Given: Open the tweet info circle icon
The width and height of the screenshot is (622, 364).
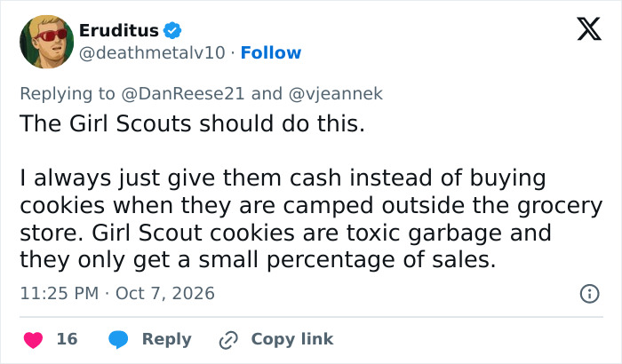Looking at the screenshot, I should point(589,294).
